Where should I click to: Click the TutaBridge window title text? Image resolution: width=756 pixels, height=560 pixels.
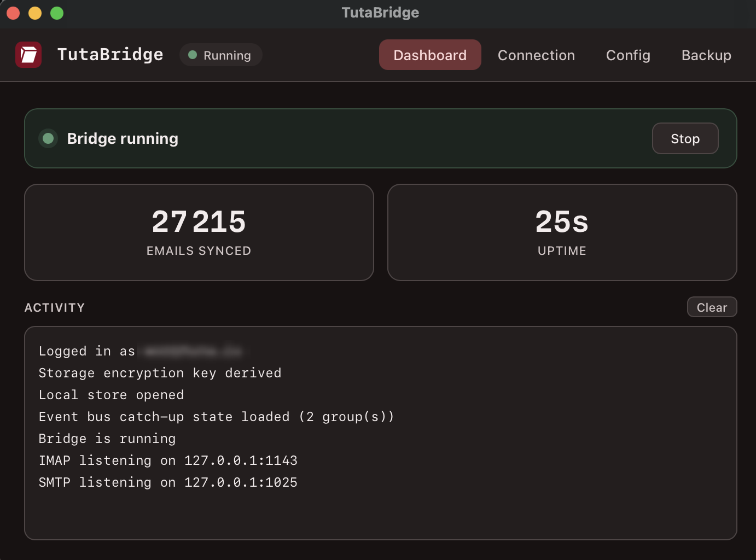pyautogui.click(x=380, y=13)
